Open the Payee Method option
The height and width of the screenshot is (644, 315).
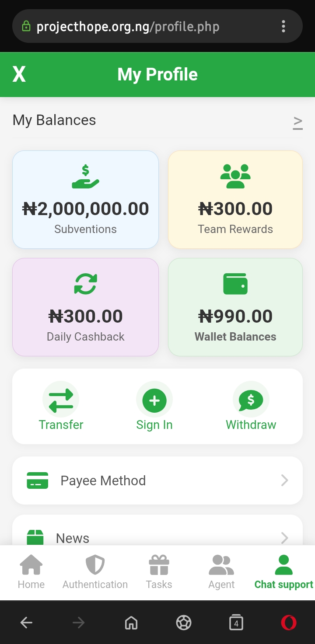(x=103, y=480)
